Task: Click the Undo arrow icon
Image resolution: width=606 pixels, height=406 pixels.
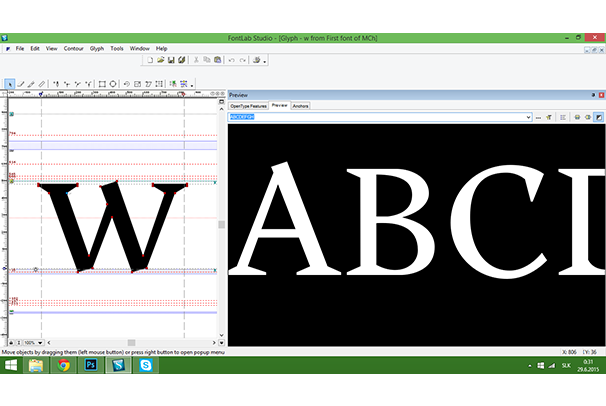Action: point(231,60)
